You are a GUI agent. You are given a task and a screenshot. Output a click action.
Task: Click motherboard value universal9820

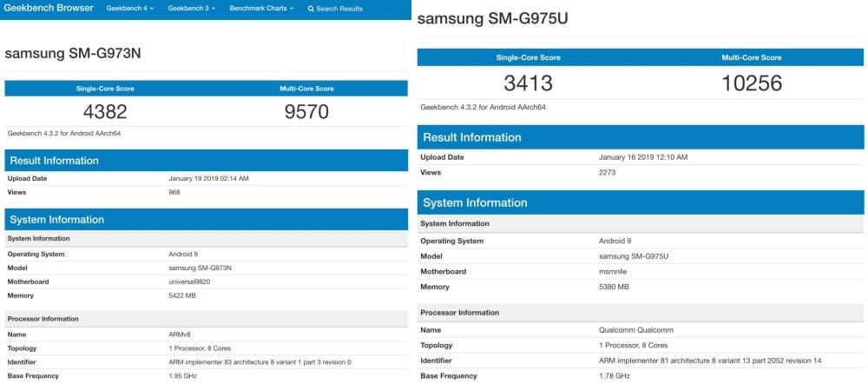coord(189,282)
